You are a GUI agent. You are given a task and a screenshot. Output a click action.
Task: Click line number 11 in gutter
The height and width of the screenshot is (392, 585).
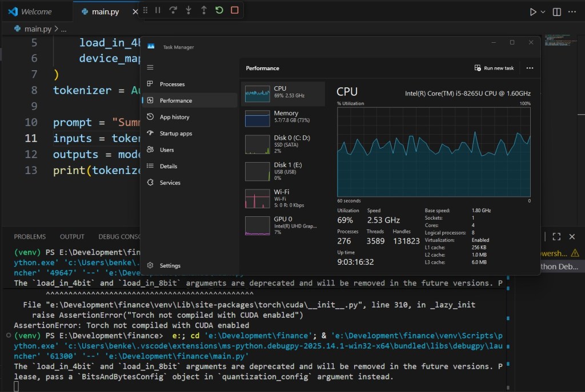(x=31, y=138)
